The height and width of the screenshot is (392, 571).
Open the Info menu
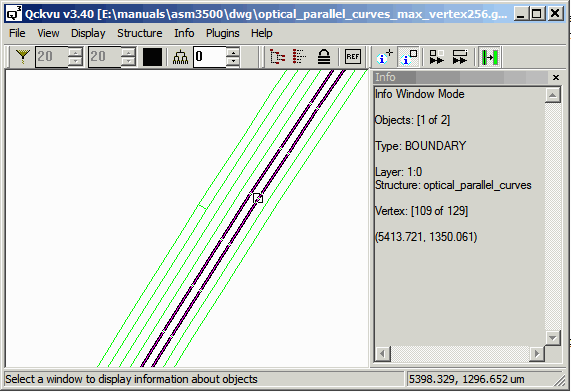point(184,33)
